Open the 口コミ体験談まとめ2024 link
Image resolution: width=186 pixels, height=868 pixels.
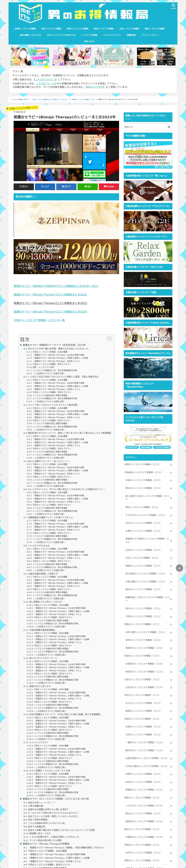(x=50, y=312)
